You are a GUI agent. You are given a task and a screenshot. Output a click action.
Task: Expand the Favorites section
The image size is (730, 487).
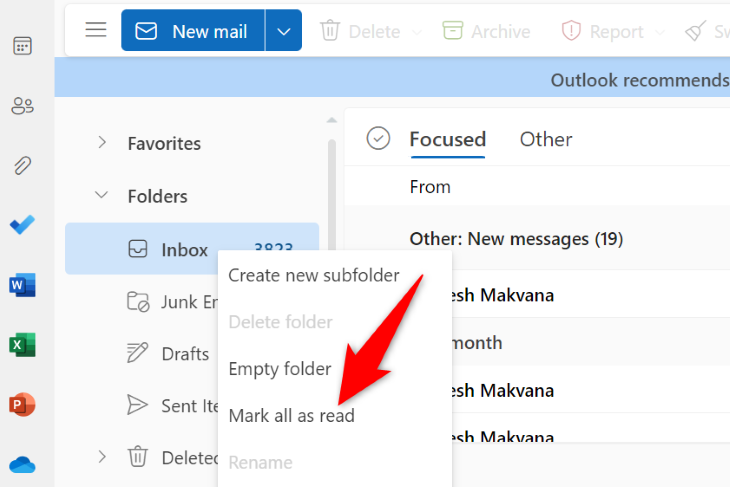[102, 143]
